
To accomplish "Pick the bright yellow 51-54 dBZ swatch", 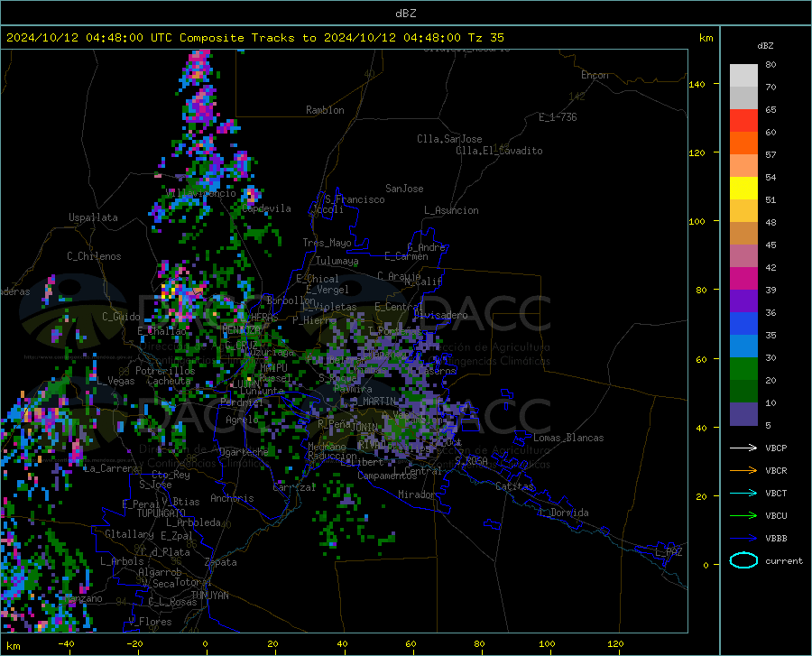I will (743, 189).
